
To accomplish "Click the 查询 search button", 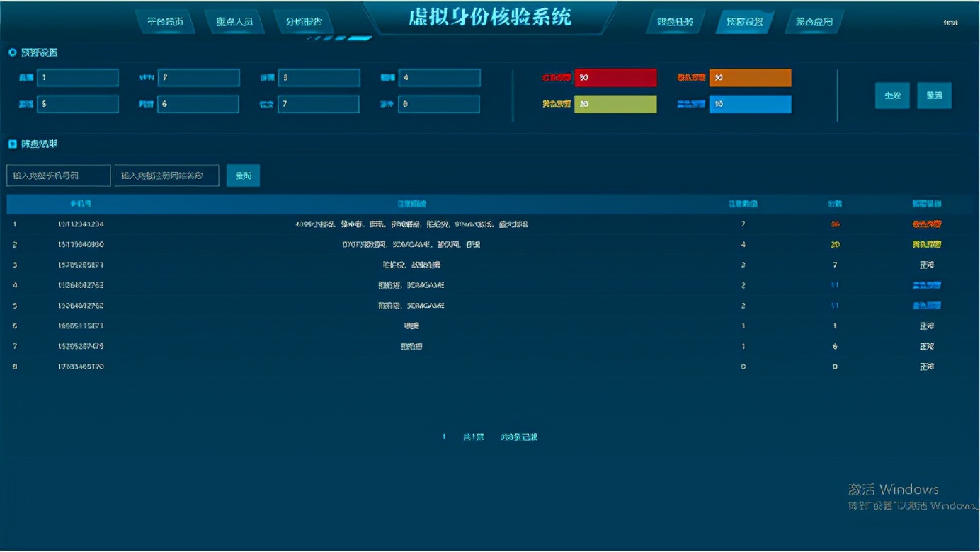I will click(243, 175).
